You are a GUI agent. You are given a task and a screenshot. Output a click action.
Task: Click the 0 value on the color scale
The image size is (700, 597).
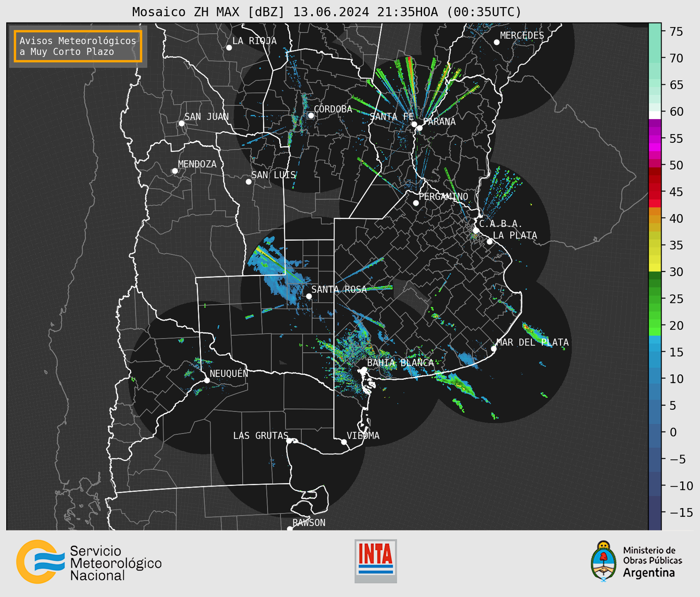[x=673, y=433]
